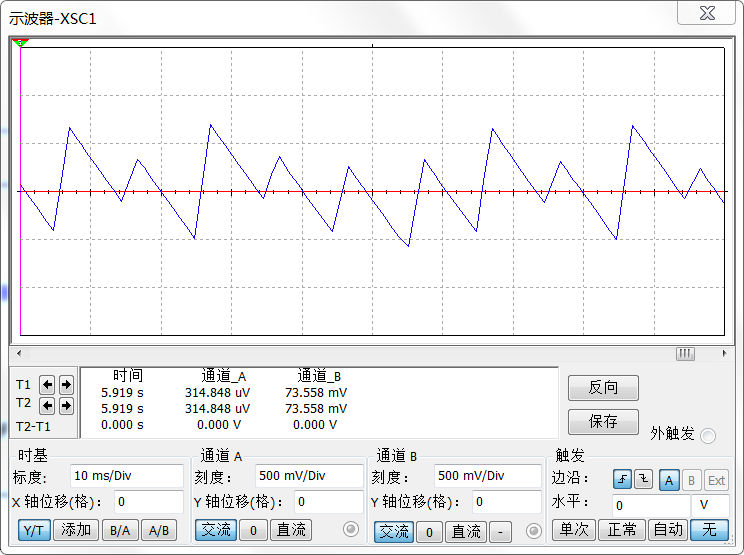Image resolution: width=744 pixels, height=555 pixels.
Task: Set Channel B coupling to 交流
Action: 394,532
